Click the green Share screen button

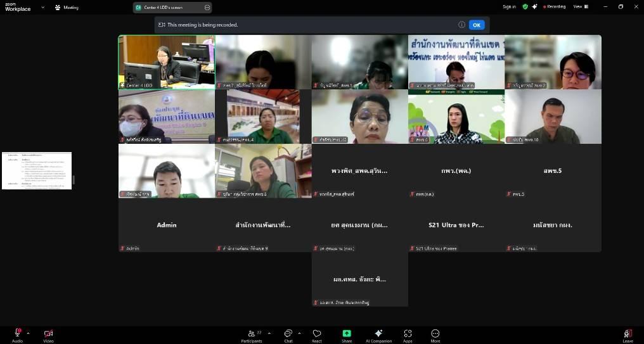pyautogui.click(x=347, y=333)
